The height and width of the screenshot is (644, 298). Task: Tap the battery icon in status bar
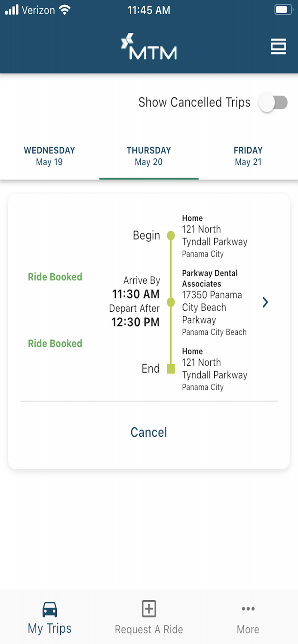point(283,10)
